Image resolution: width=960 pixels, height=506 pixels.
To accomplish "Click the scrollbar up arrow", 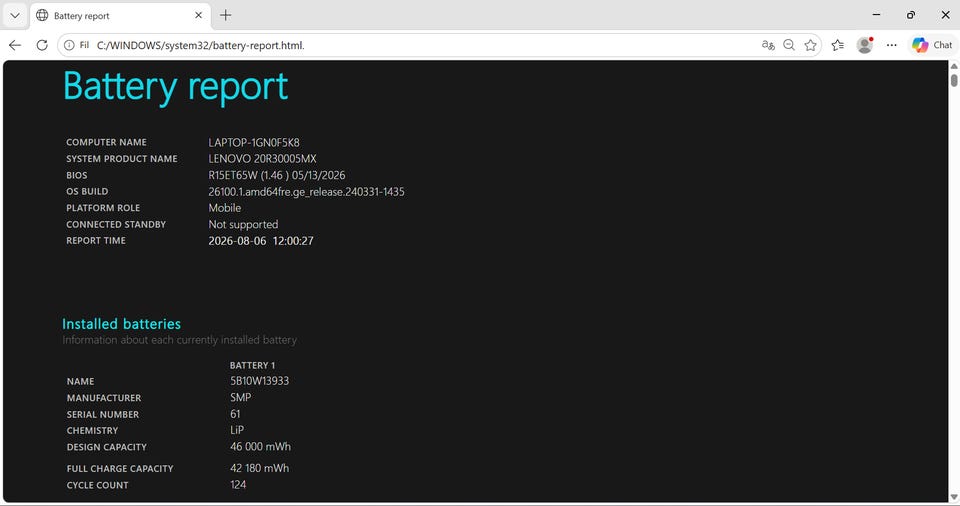I will click(954, 66).
